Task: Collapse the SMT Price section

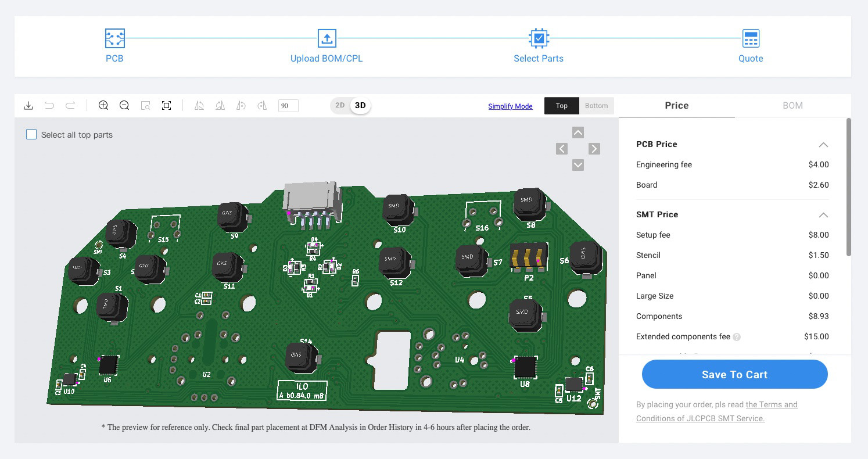Action: click(823, 215)
